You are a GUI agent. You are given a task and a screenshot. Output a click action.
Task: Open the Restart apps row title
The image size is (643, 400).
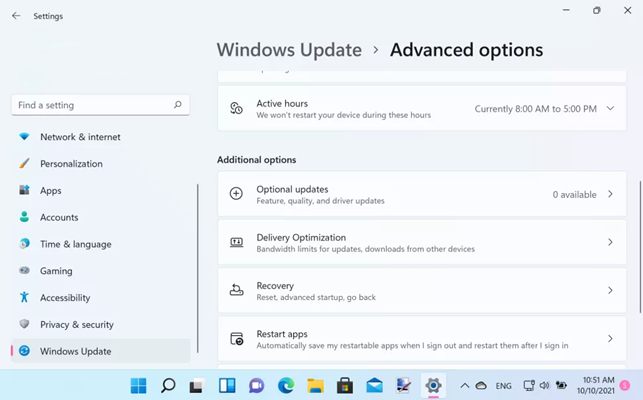(282, 334)
